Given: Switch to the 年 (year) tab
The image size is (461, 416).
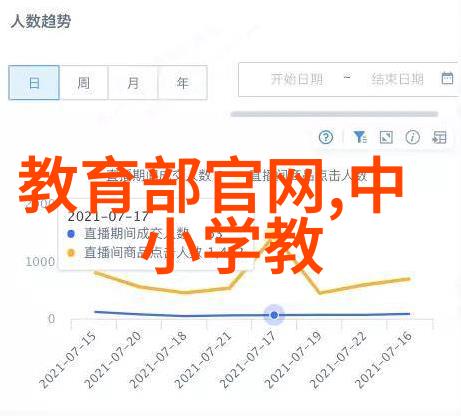Looking at the screenshot, I should click(x=183, y=83).
